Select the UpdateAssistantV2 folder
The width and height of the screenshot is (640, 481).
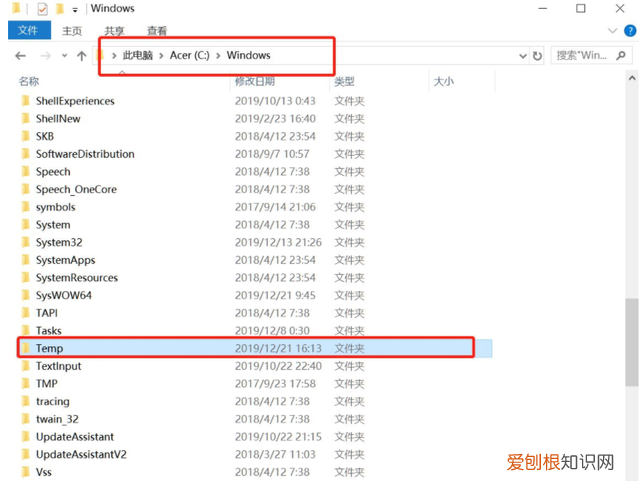(x=81, y=454)
